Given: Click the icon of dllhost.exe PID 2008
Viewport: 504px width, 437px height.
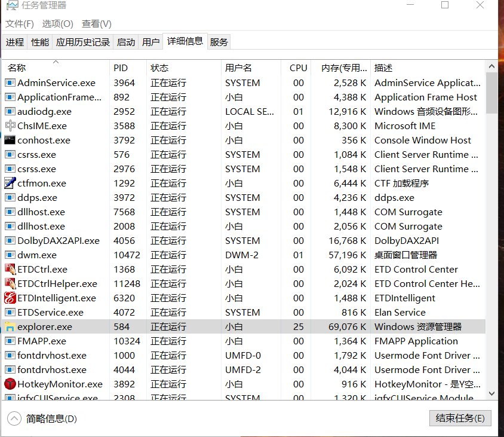Looking at the screenshot, I should point(10,227).
